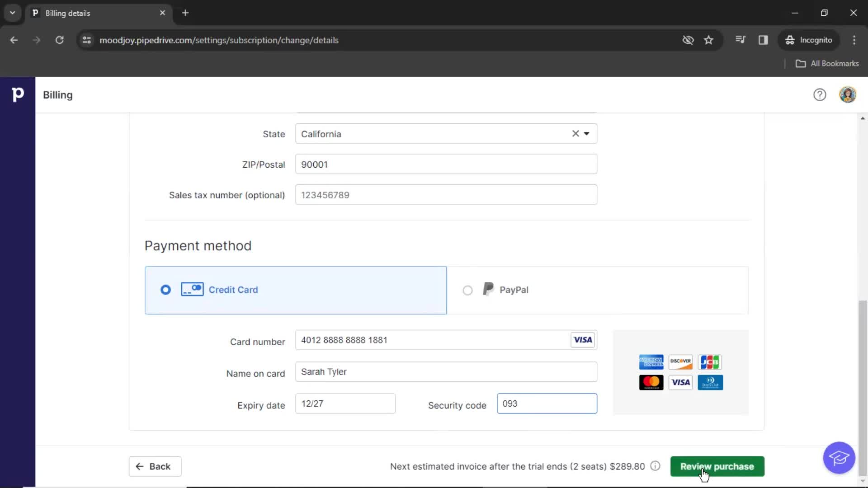Click the user account avatar icon
The width and height of the screenshot is (868, 488).
click(847, 95)
